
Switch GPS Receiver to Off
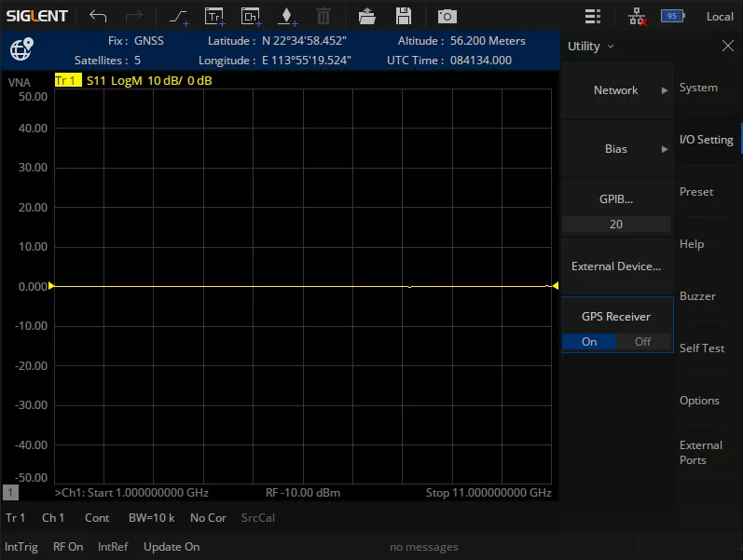click(643, 342)
